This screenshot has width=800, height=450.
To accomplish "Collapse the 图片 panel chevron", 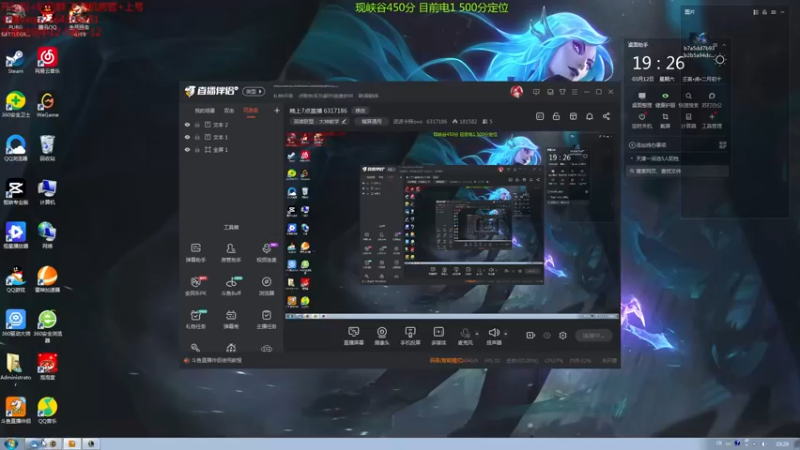I will coord(783,12).
